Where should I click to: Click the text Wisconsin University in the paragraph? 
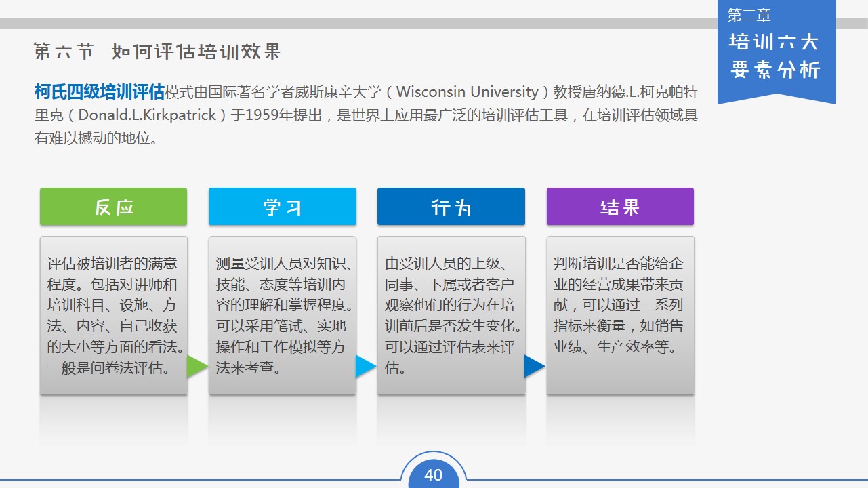[467, 91]
